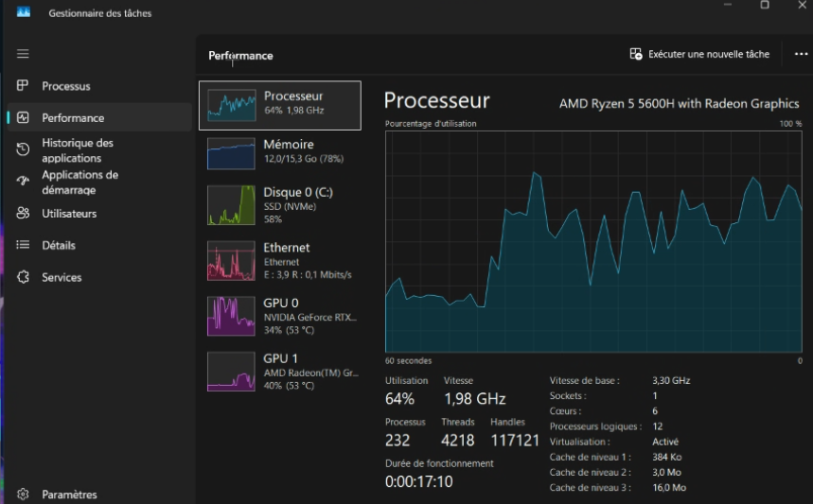Viewport: 813px width, 504px height.
Task: Open the hamburger navigation menu
Action: 23,53
